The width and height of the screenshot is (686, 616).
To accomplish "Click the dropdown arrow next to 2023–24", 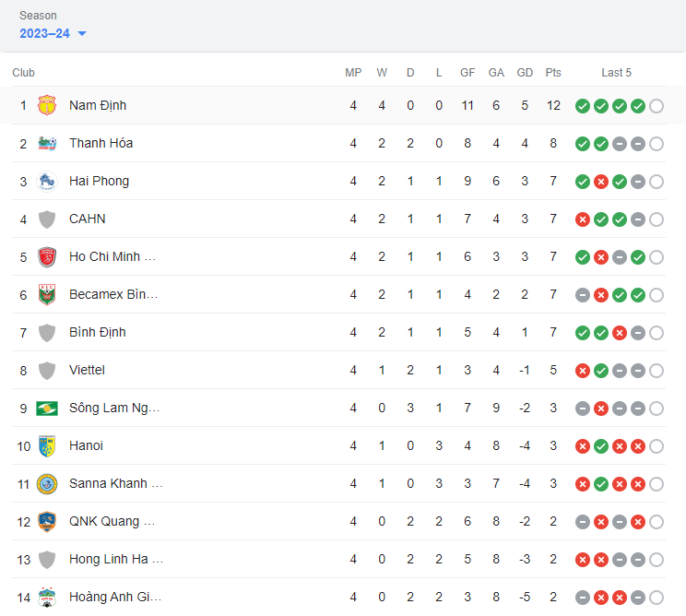I will (82, 34).
